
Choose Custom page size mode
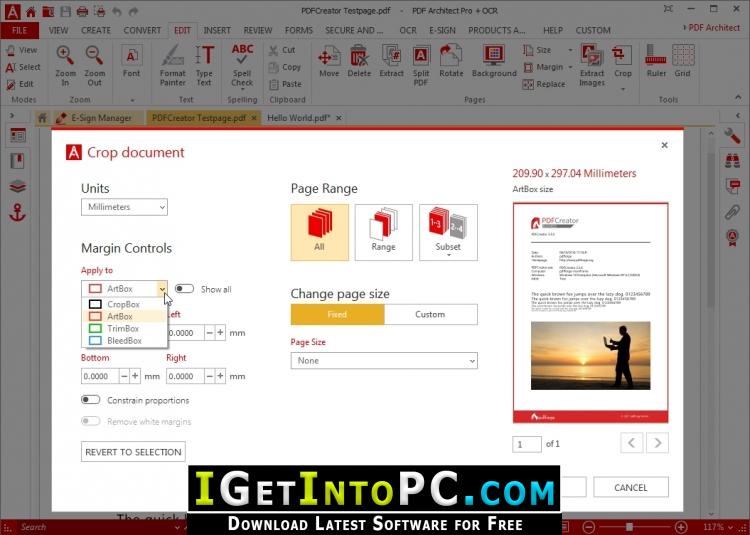point(430,314)
